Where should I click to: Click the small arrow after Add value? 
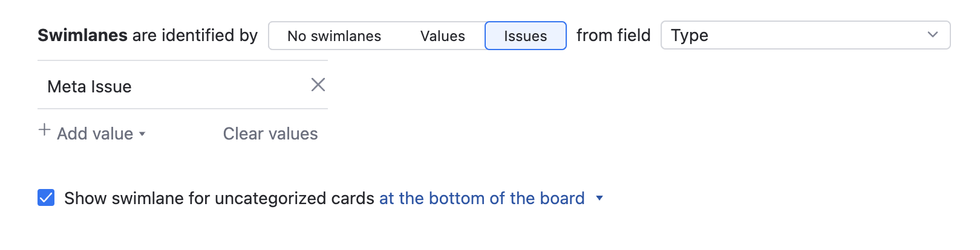pos(142,134)
